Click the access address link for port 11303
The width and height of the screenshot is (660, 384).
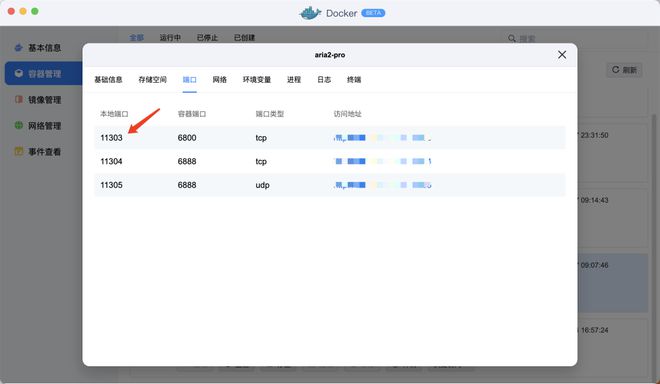[382, 138]
